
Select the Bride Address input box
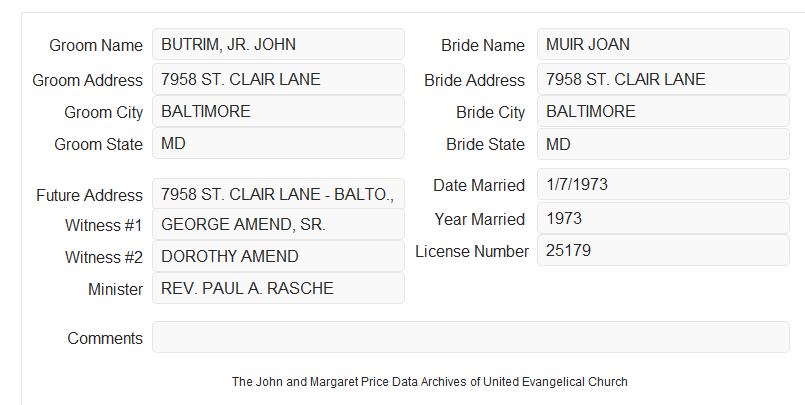click(x=663, y=79)
